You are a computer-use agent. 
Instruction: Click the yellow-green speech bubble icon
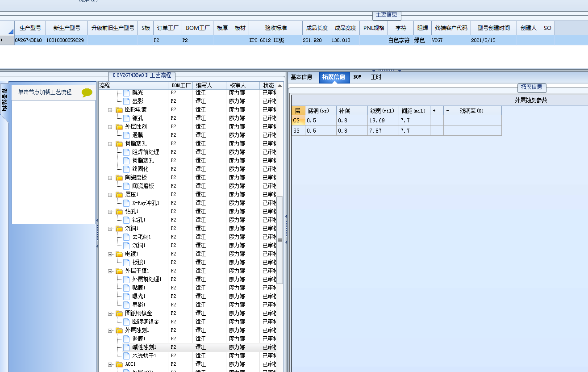pos(87,92)
